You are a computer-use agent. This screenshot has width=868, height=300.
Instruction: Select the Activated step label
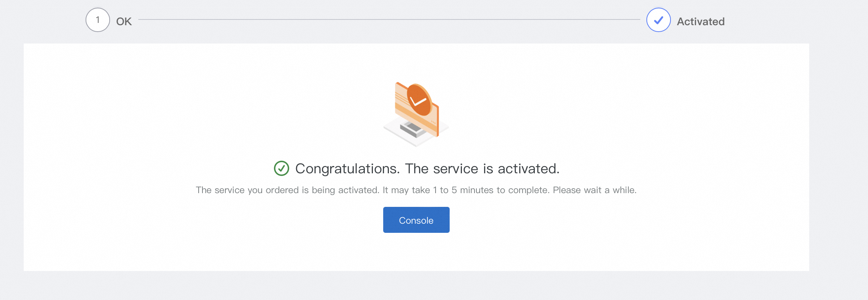coord(700,21)
